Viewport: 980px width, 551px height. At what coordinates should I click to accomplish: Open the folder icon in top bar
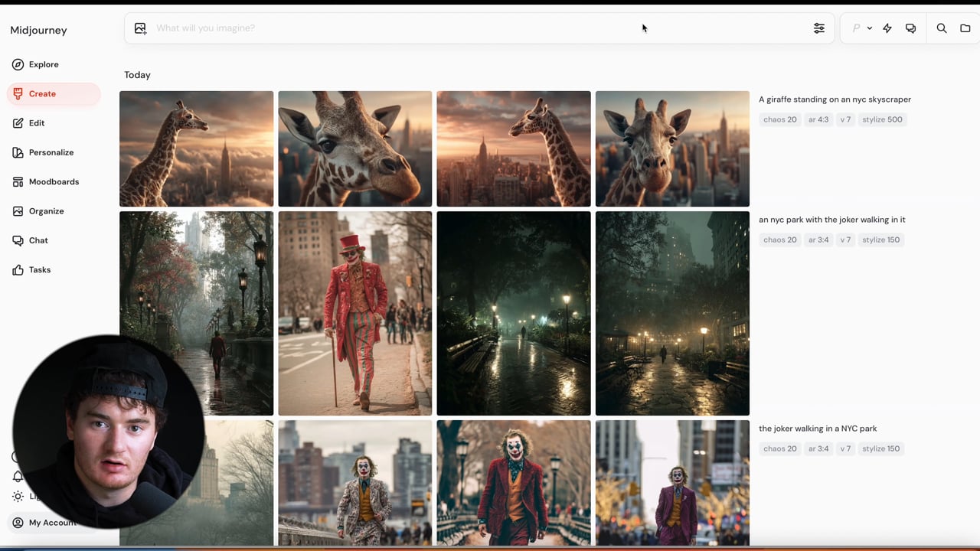[965, 28]
